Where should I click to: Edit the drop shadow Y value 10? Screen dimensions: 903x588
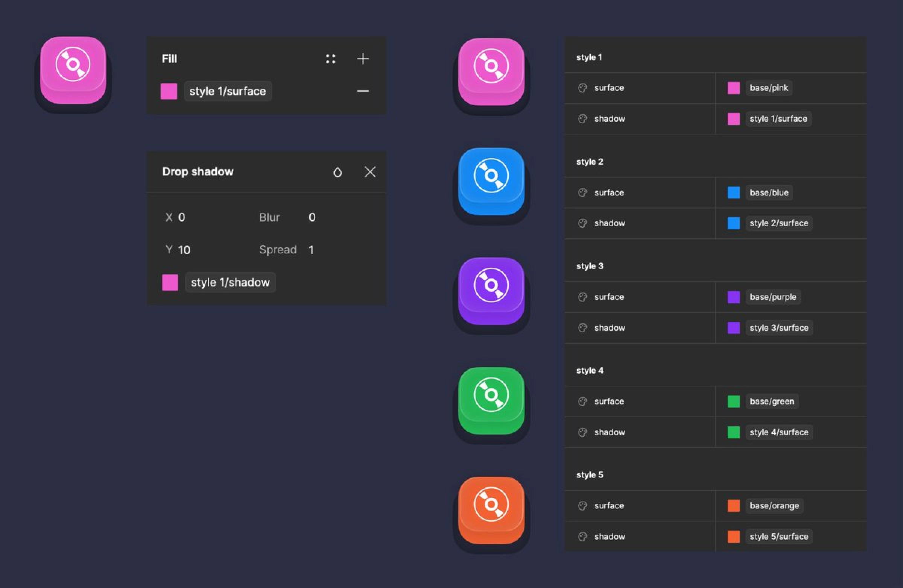[x=184, y=250]
